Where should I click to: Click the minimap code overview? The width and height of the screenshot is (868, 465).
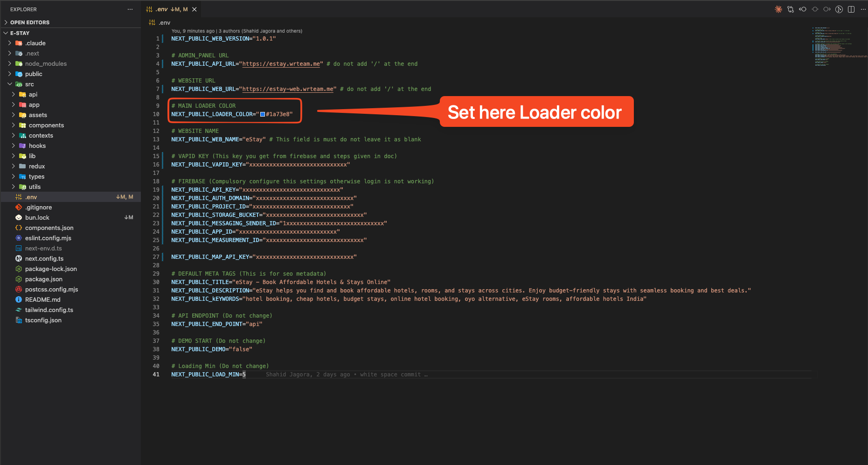[x=840, y=47]
